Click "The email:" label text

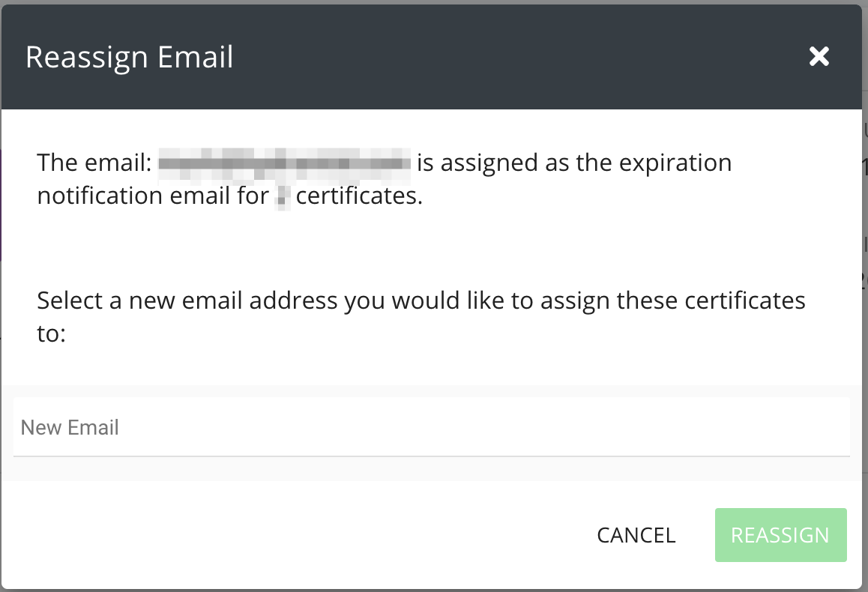94,163
